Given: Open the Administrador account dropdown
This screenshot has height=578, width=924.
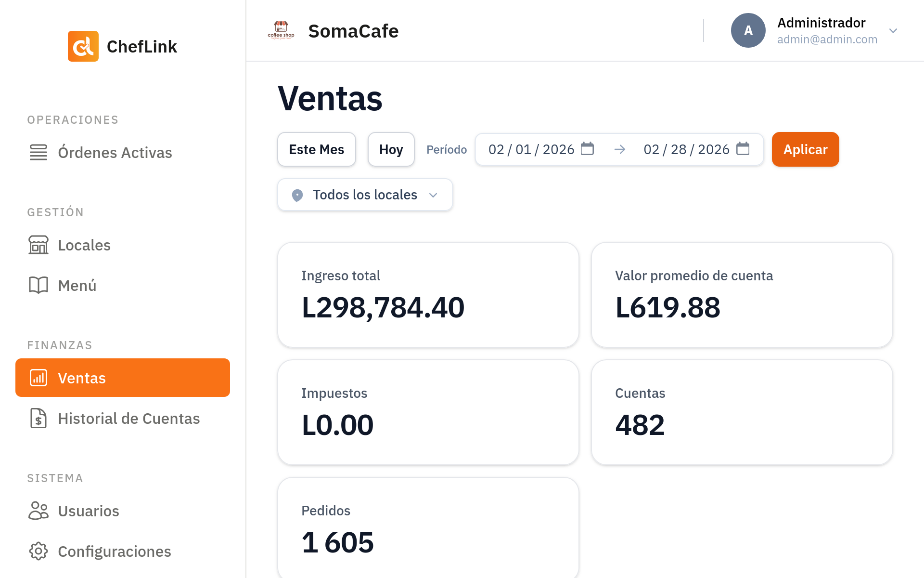Looking at the screenshot, I should (x=893, y=30).
